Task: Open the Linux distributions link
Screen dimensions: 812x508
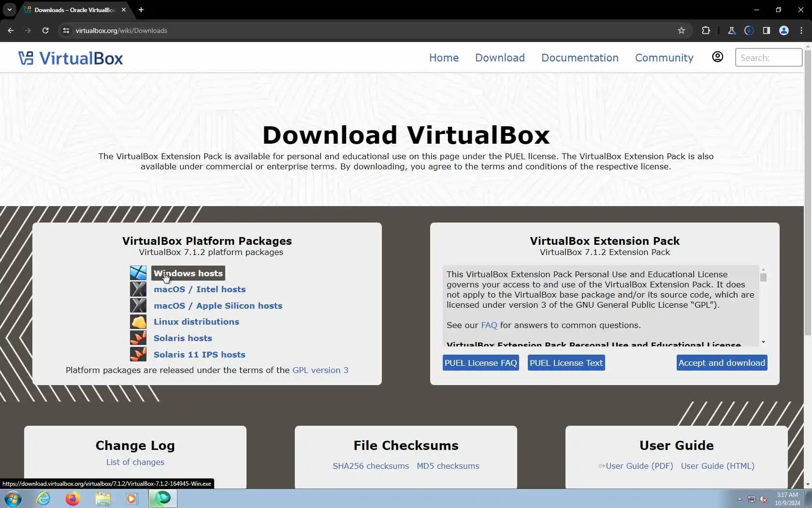Action: (196, 322)
